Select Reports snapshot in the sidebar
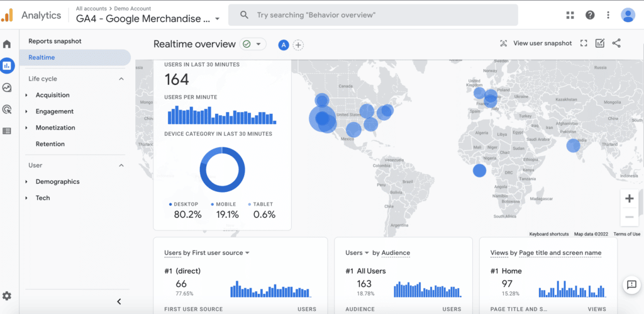 click(55, 41)
